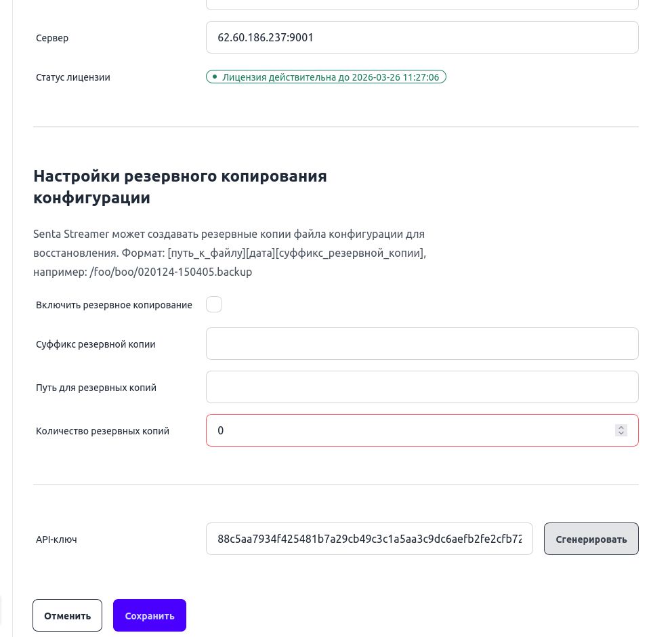
Task: Click the Количество резервных копий number field
Action: click(406, 430)
